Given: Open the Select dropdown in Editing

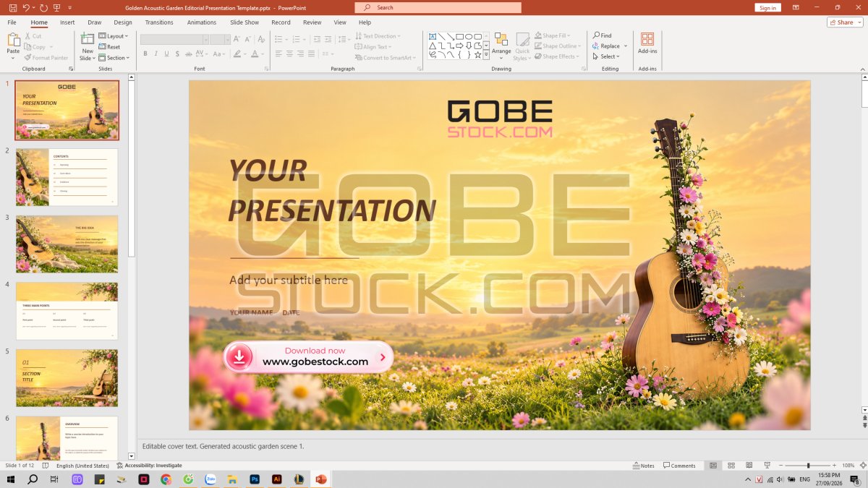Looking at the screenshot, I should click(x=606, y=56).
